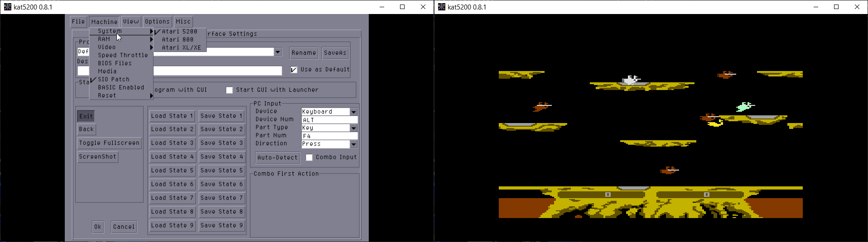Expand the System submenu entry
Image resolution: width=868 pixels, height=242 pixels.
pos(121,31)
